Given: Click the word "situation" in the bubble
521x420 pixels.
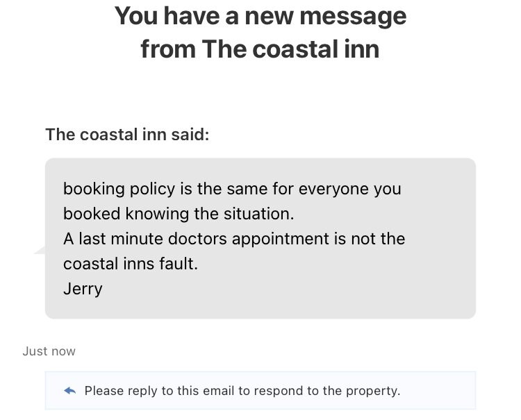Looking at the screenshot, I should pos(257,214).
